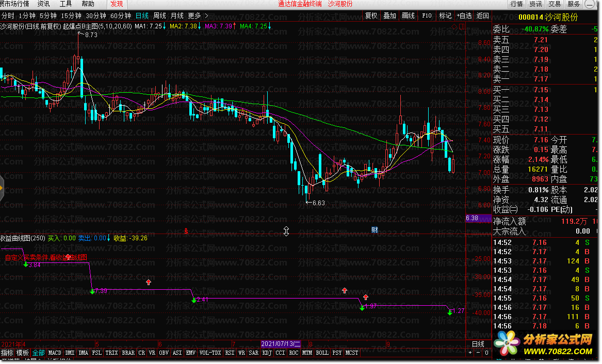
Task: Switch to 1分钟 chart
Action: coord(27,16)
